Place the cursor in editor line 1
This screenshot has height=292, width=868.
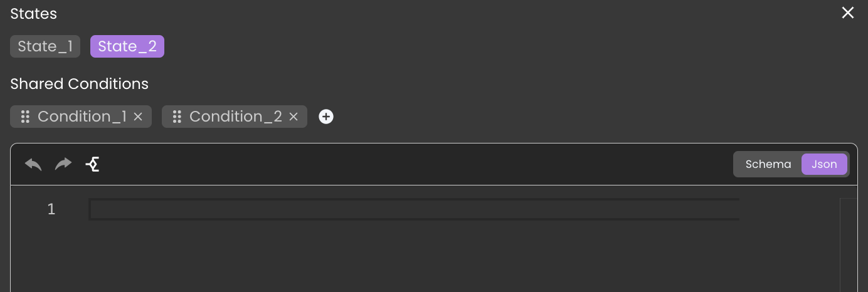tap(414, 209)
